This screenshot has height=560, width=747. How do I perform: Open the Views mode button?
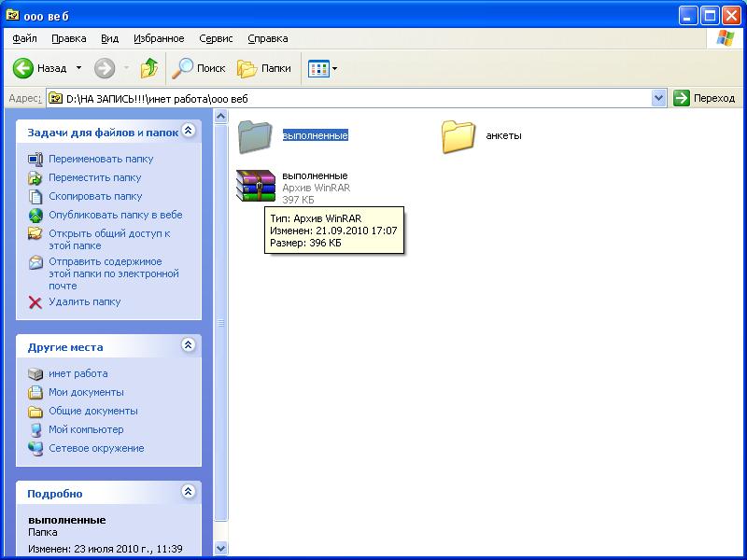pyautogui.click(x=318, y=68)
